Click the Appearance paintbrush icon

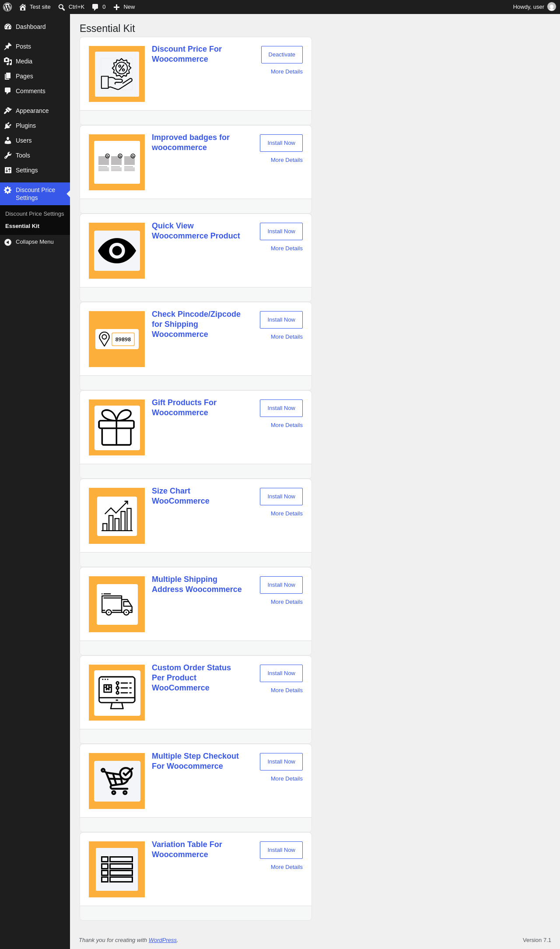click(x=8, y=111)
